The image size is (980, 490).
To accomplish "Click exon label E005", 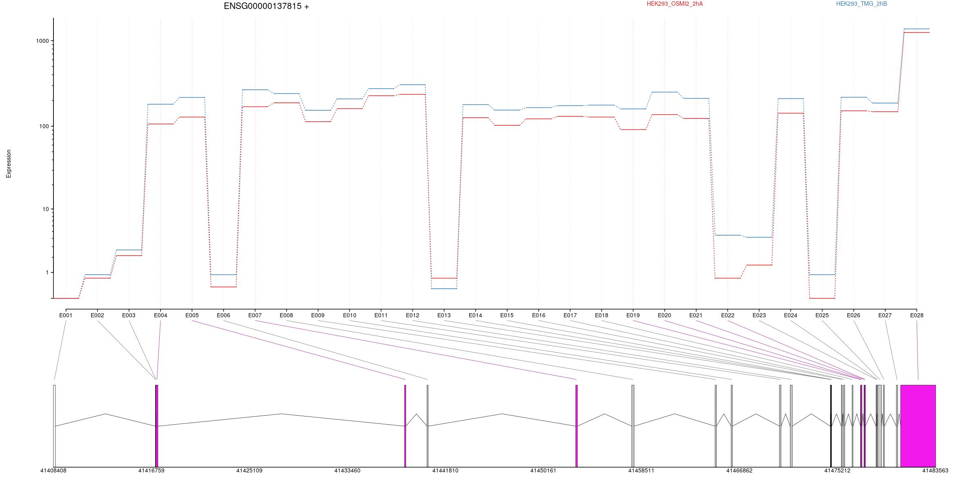I will [x=192, y=315].
